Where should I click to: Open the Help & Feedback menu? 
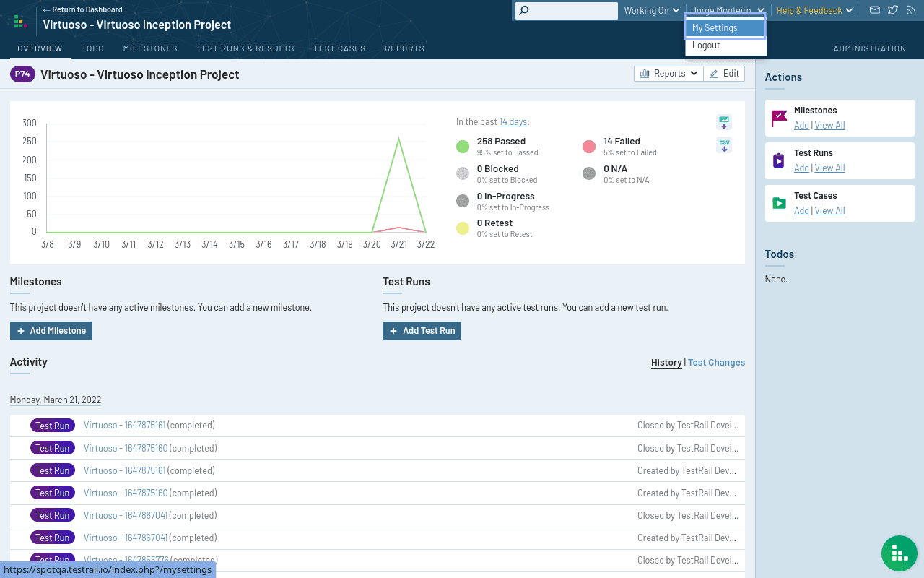814,10
